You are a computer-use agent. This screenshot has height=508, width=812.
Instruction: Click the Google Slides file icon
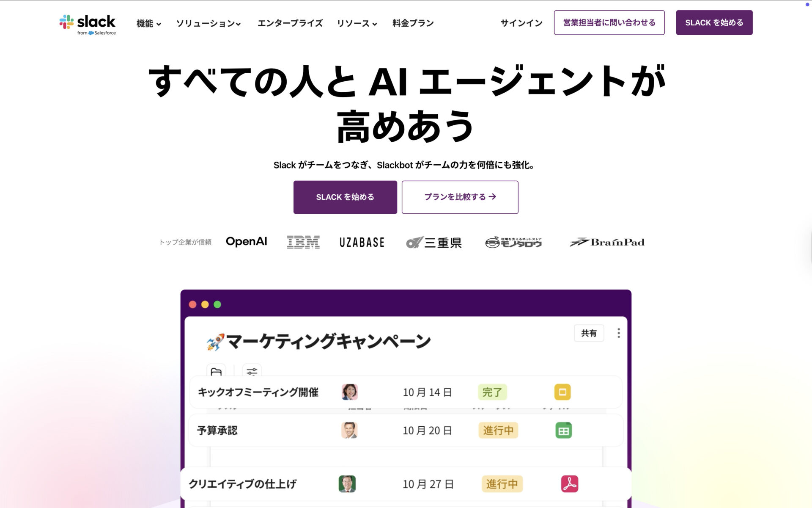tap(562, 392)
